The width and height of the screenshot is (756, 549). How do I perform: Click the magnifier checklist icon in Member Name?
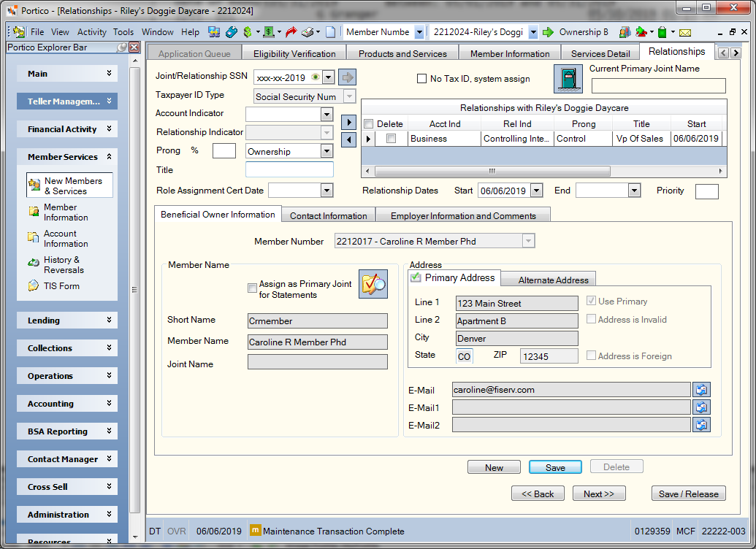pyautogui.click(x=373, y=284)
